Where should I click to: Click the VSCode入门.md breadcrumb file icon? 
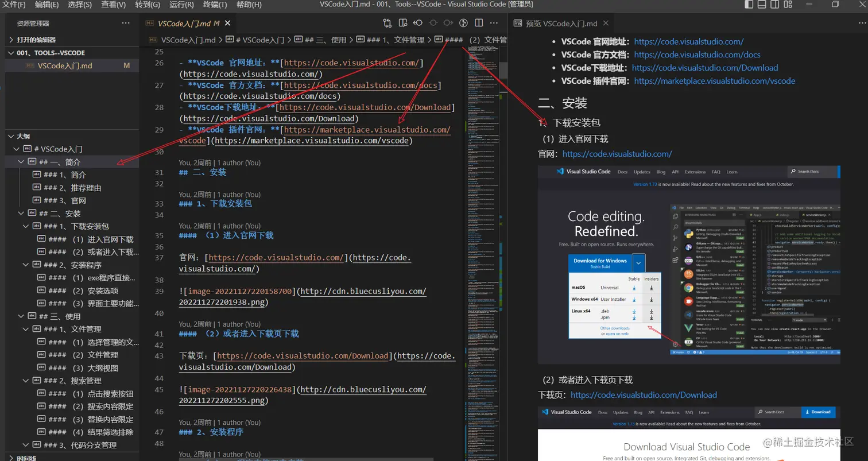click(x=153, y=40)
